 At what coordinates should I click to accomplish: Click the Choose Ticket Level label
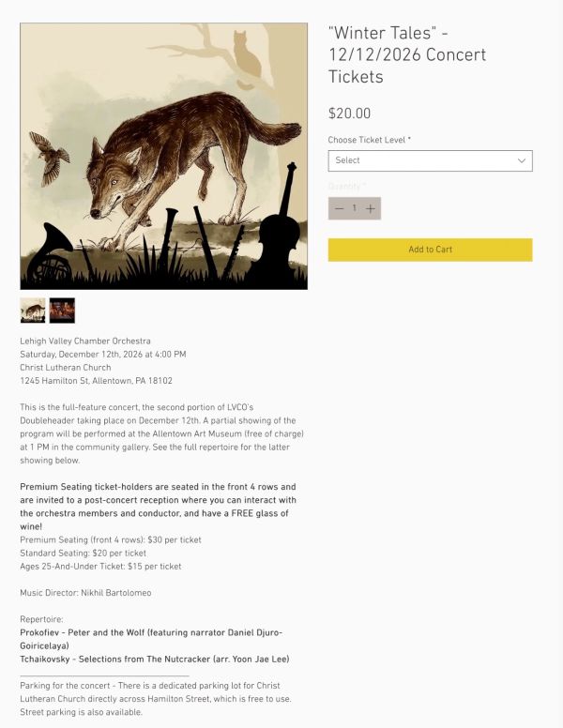point(370,140)
